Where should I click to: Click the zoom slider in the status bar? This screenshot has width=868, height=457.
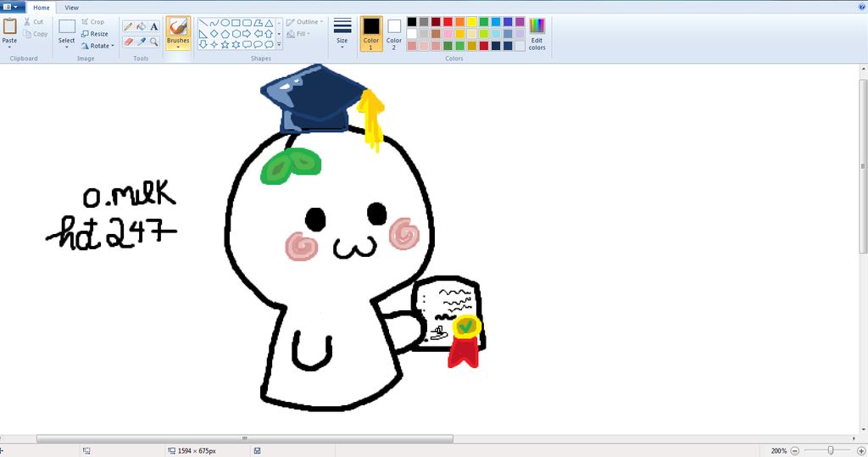point(830,451)
